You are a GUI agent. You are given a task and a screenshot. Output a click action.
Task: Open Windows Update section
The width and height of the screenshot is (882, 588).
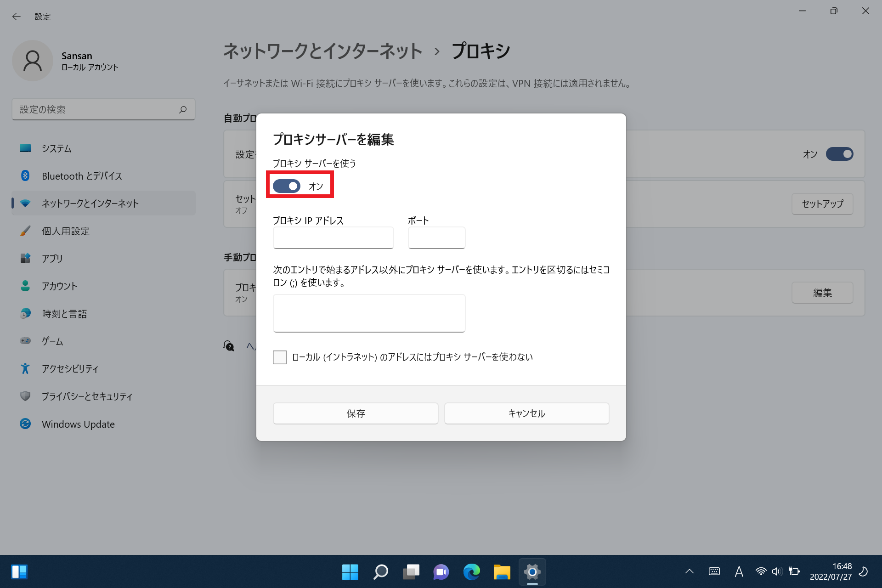78,424
